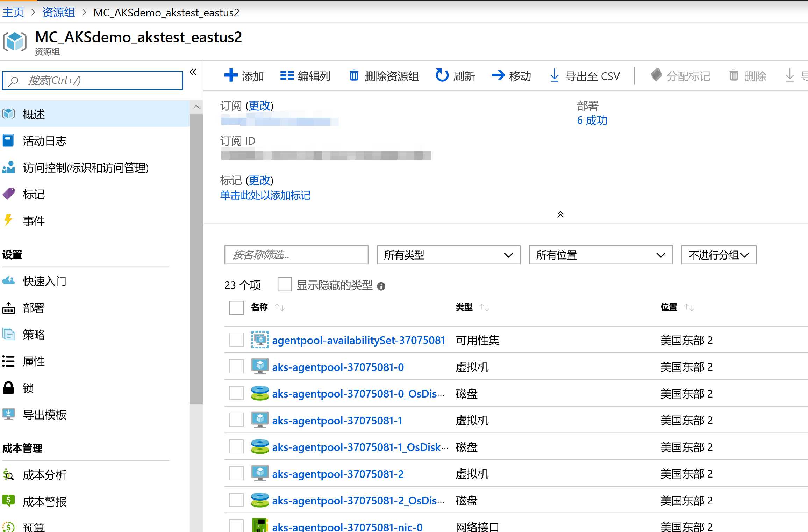Click the sidebar 搜索(Ctrl+/) search field

(x=92, y=80)
